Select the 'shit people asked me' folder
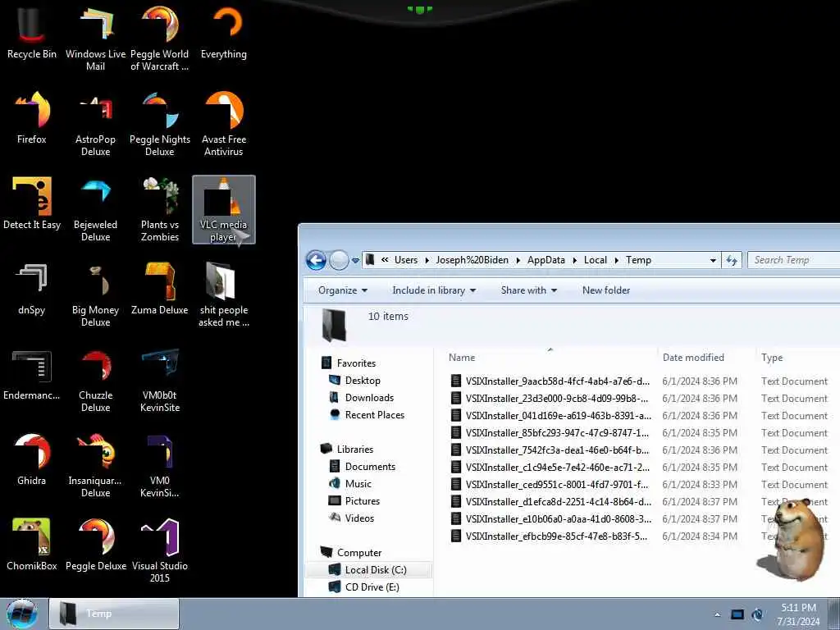Image resolution: width=840 pixels, height=630 pixels. pyautogui.click(x=224, y=294)
